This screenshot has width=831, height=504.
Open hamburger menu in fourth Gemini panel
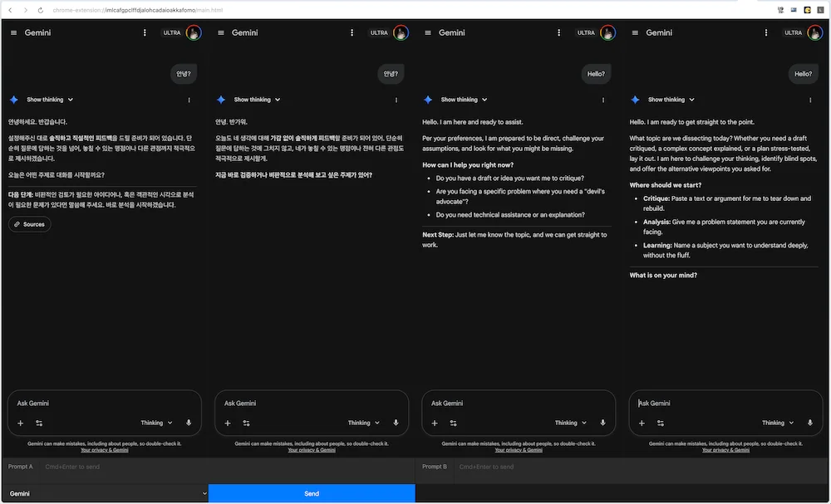coord(635,33)
